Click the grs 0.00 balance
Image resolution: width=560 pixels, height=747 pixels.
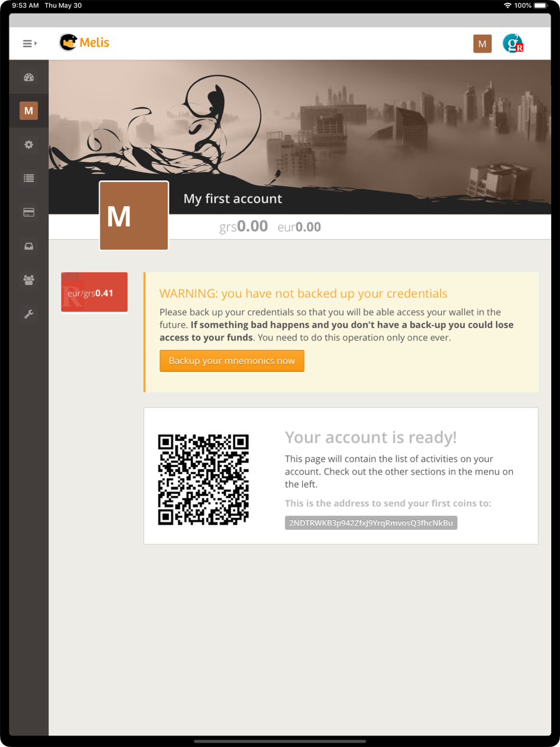(243, 226)
